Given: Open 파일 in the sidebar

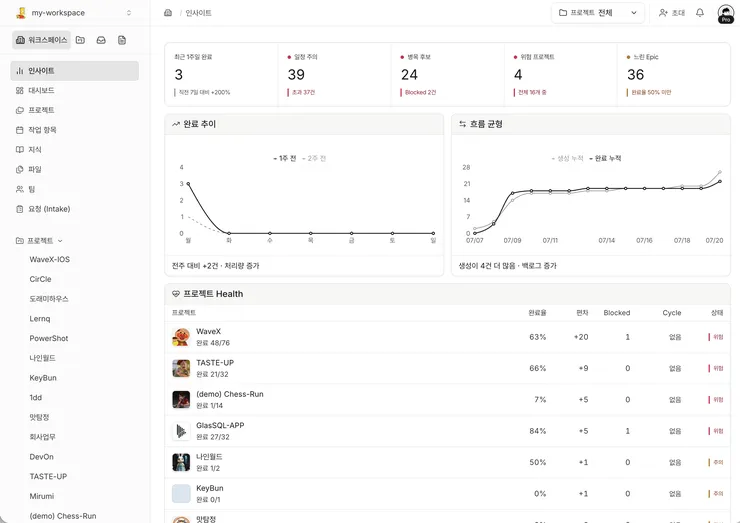Looking at the screenshot, I should click(x=75, y=169).
